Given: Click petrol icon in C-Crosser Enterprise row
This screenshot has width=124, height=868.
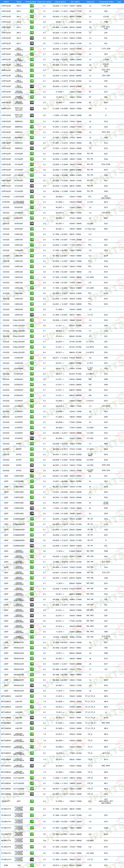Looking at the screenshot, I should click(x=32, y=202).
